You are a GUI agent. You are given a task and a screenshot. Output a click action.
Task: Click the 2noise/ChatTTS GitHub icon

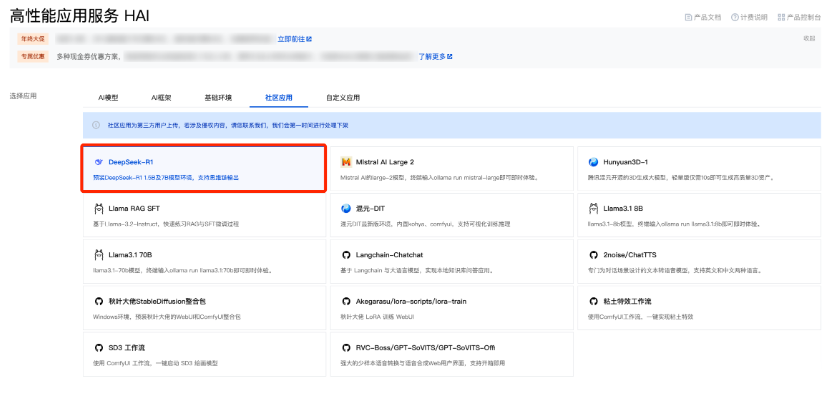pos(593,255)
